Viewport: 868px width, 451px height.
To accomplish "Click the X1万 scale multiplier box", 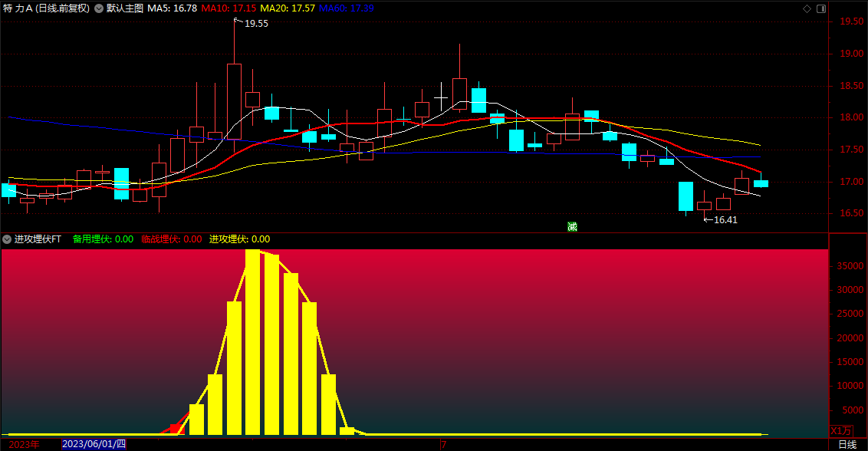I will (841, 430).
